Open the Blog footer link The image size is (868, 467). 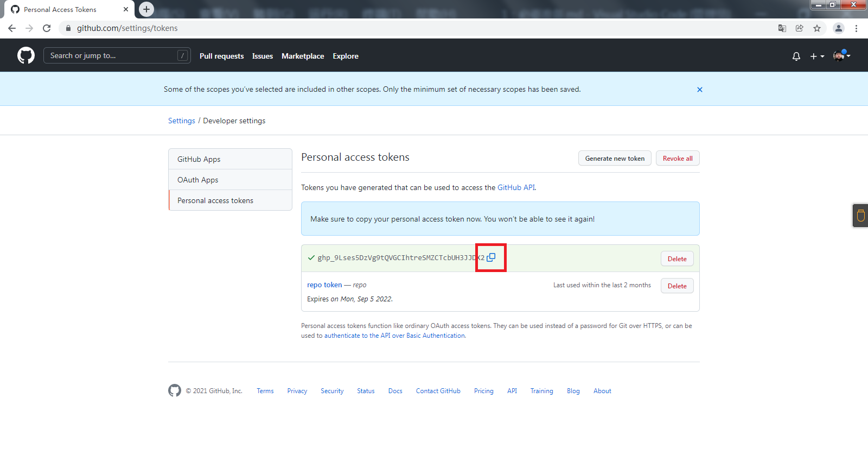click(573, 391)
